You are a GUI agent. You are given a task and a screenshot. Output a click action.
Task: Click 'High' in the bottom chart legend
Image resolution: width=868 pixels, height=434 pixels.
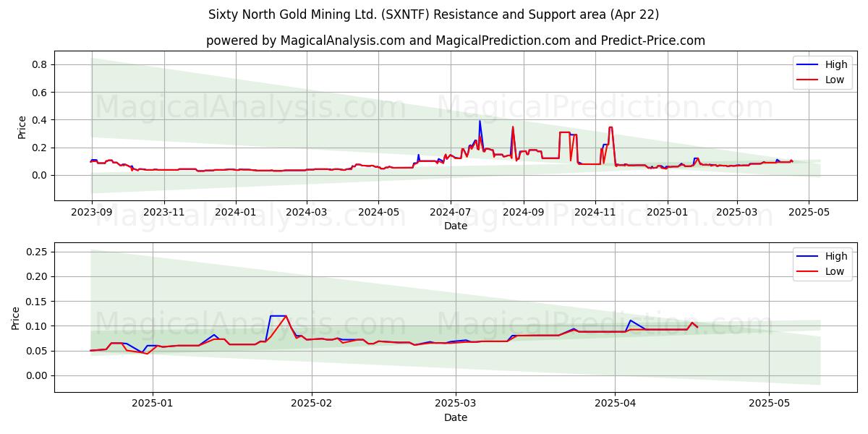click(x=835, y=256)
